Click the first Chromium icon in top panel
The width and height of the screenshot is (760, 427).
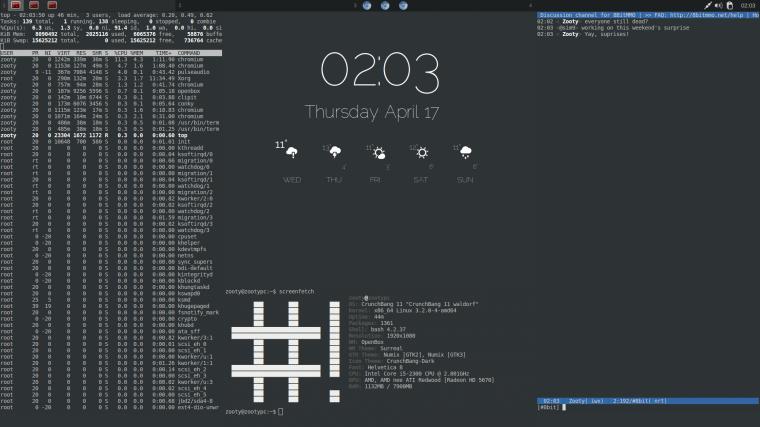pos(367,5)
